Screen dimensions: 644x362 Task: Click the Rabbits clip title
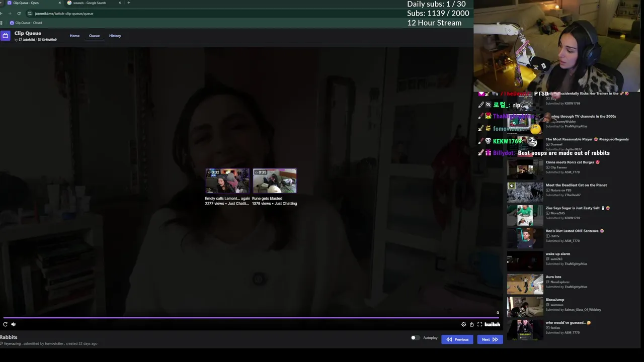(9, 337)
